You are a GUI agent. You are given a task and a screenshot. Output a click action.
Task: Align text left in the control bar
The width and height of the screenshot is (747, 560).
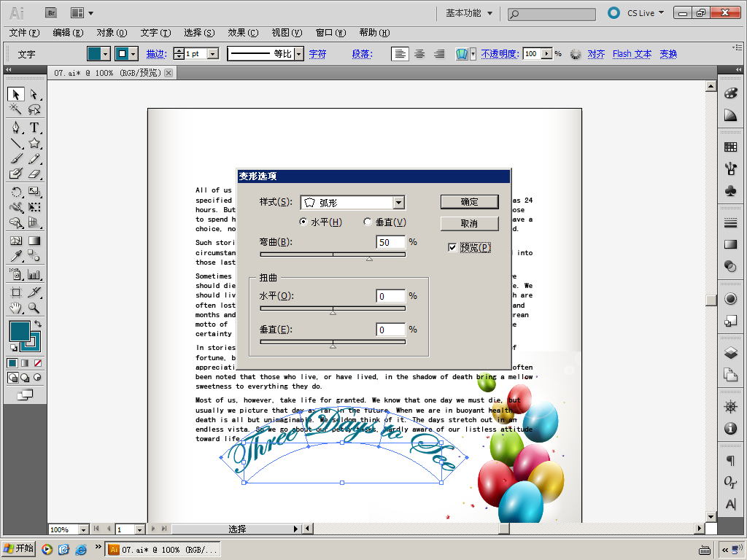click(400, 54)
